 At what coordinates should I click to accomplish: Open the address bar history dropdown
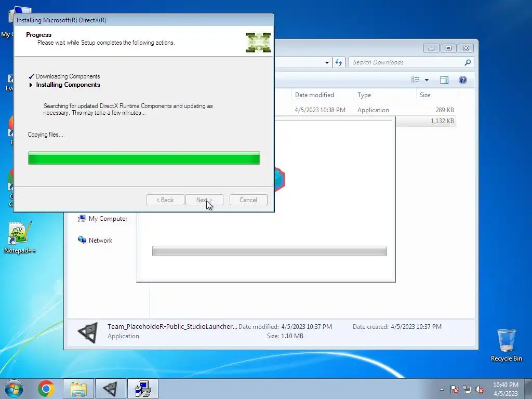point(327,62)
